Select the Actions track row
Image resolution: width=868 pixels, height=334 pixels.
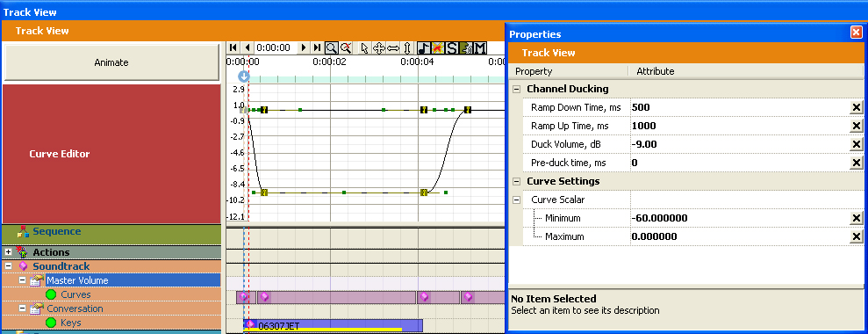(111, 252)
